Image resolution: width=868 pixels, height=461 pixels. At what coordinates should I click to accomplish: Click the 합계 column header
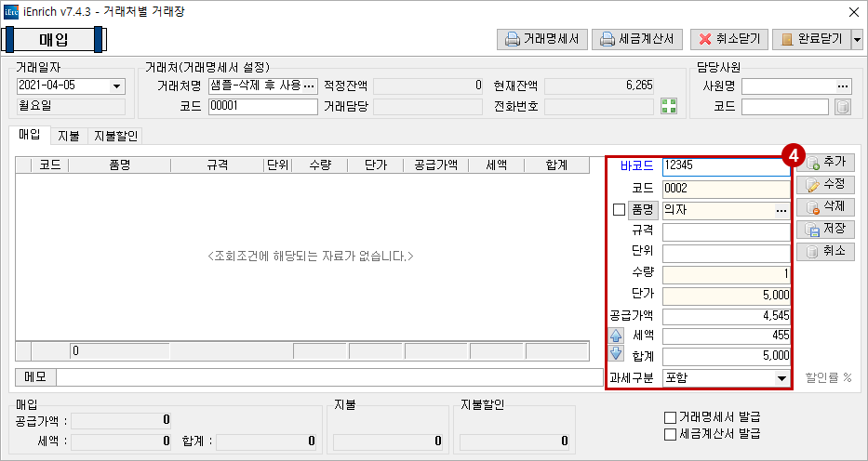tap(555, 165)
